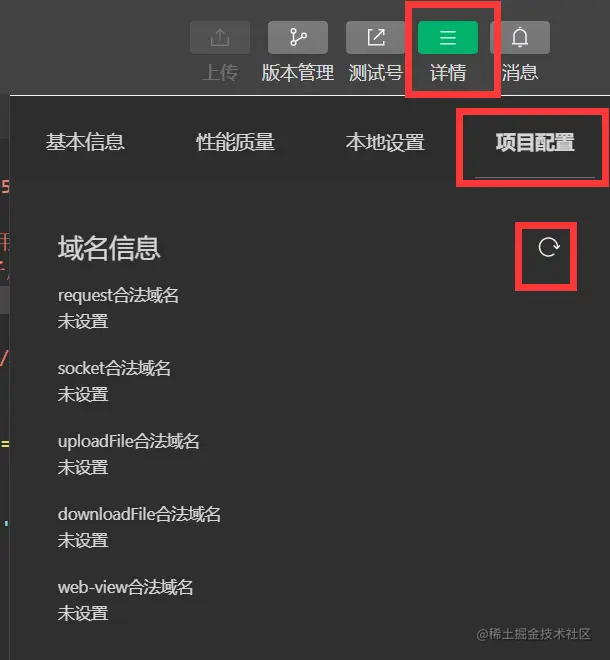Open version management branch icon

click(298, 37)
